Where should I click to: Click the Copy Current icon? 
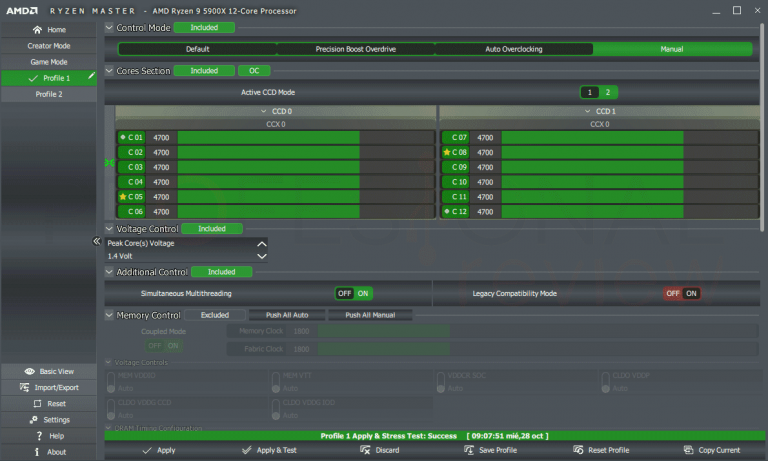[x=688, y=450]
